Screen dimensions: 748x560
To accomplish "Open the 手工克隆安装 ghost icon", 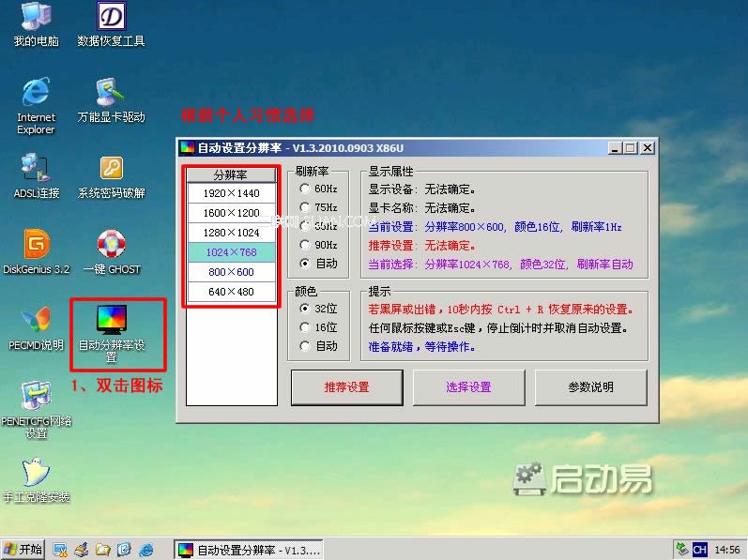I will click(x=37, y=480).
